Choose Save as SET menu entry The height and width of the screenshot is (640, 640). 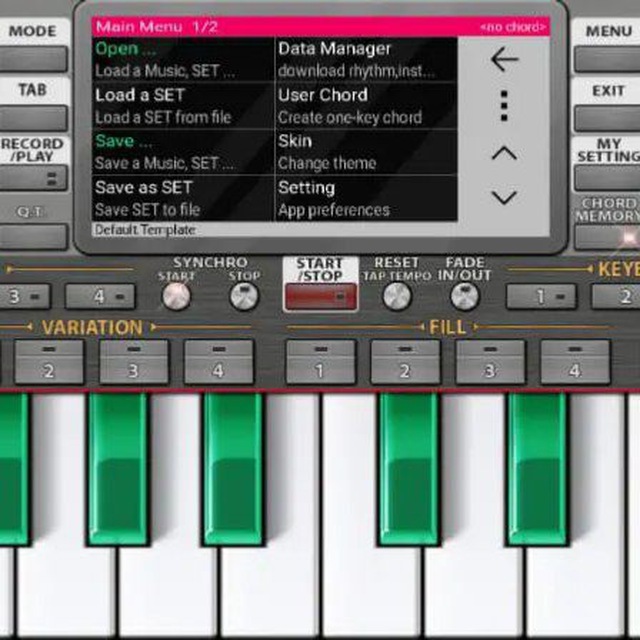point(183,198)
